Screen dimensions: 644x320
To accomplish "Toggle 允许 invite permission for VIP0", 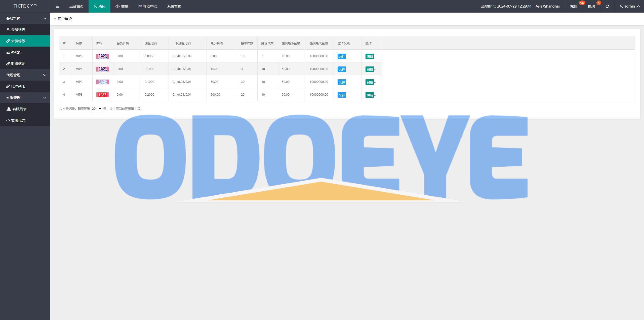I will coord(342,56).
